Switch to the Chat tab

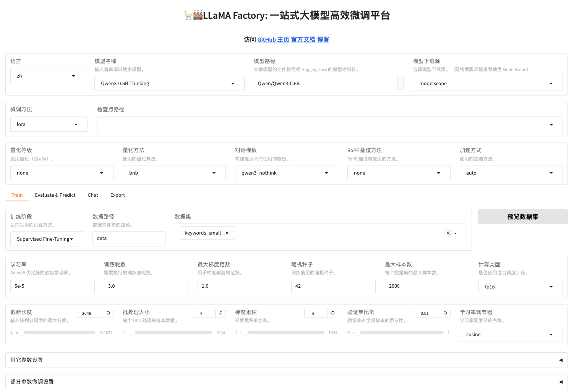[x=93, y=195]
